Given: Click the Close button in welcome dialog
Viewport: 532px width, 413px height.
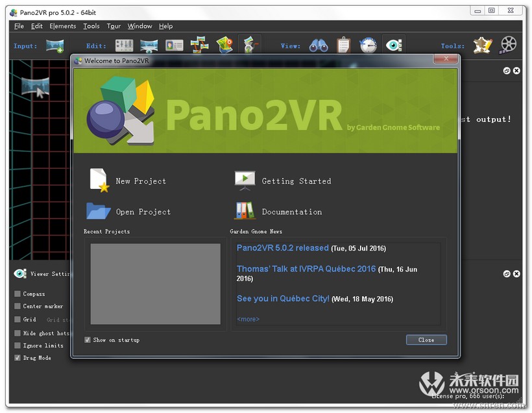Looking at the screenshot, I should click(x=426, y=340).
